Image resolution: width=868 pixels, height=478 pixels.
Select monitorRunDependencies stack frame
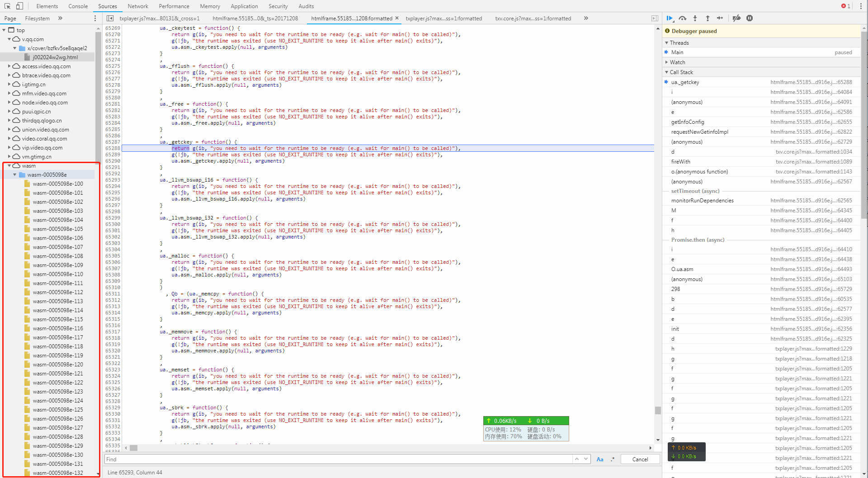coord(761,200)
